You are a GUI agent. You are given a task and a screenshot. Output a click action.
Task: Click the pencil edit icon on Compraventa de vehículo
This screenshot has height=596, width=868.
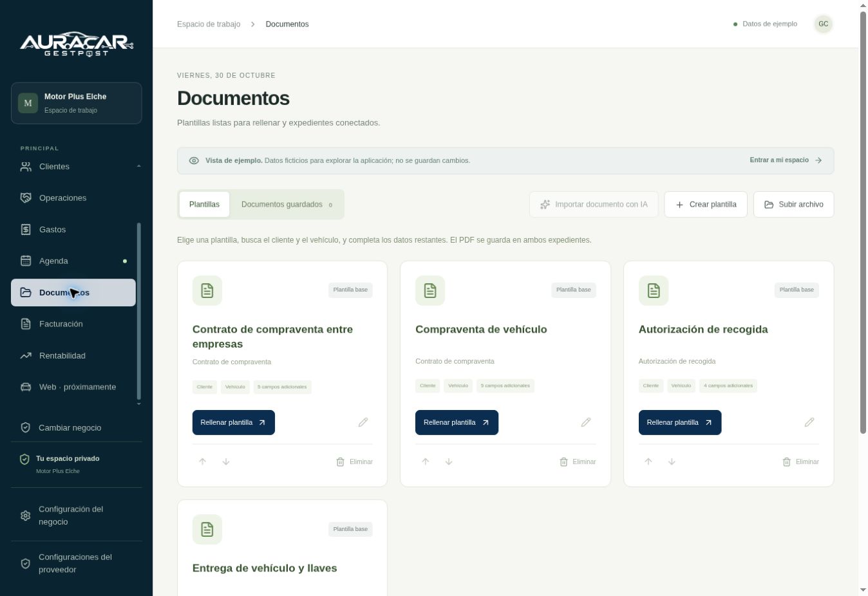tap(586, 422)
